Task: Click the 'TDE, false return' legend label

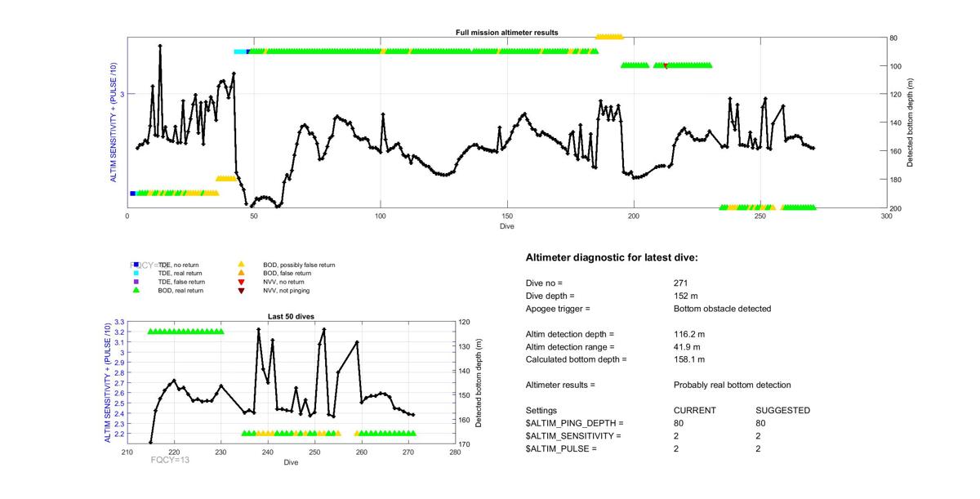Action: coord(181,282)
